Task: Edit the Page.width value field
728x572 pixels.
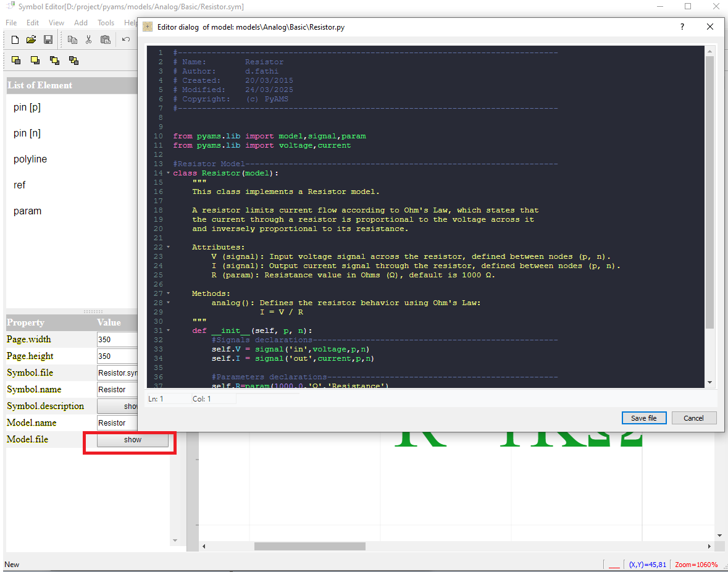Action: click(117, 339)
